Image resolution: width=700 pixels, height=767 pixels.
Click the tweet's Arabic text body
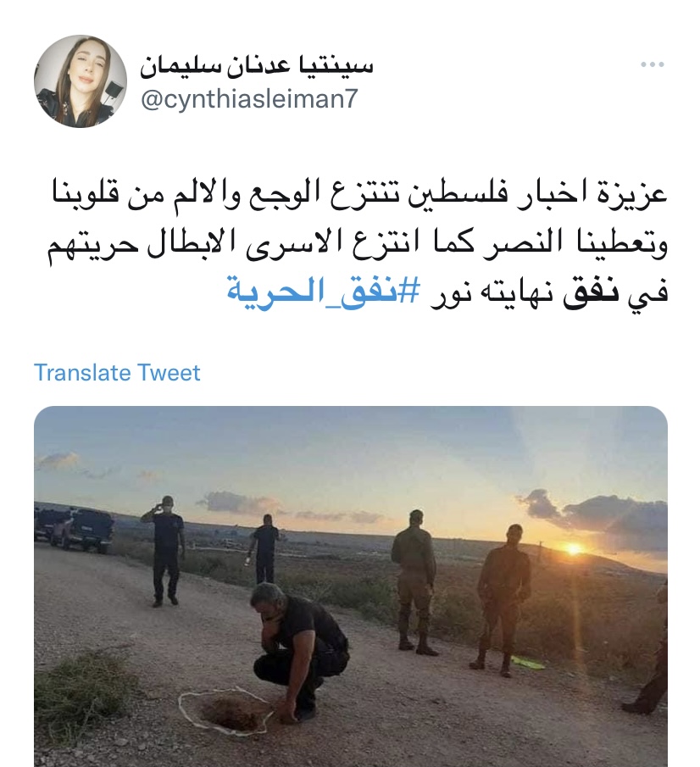pos(358,243)
